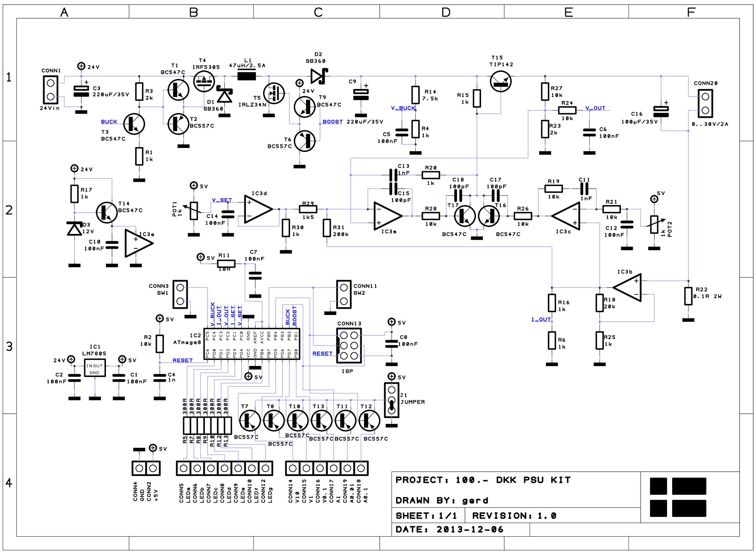Click the POT2 1k potentiometer symbol
This screenshot has width=756, height=553.
[654, 225]
